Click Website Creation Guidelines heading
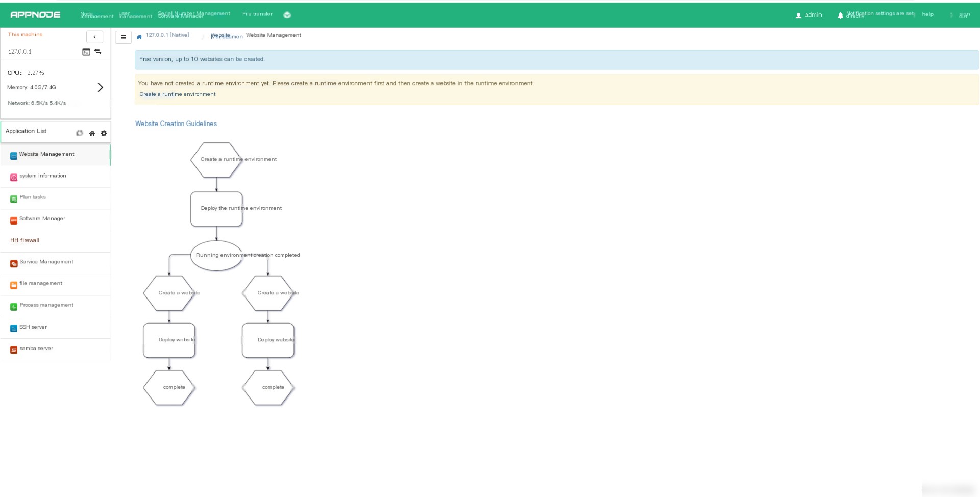 176,123
